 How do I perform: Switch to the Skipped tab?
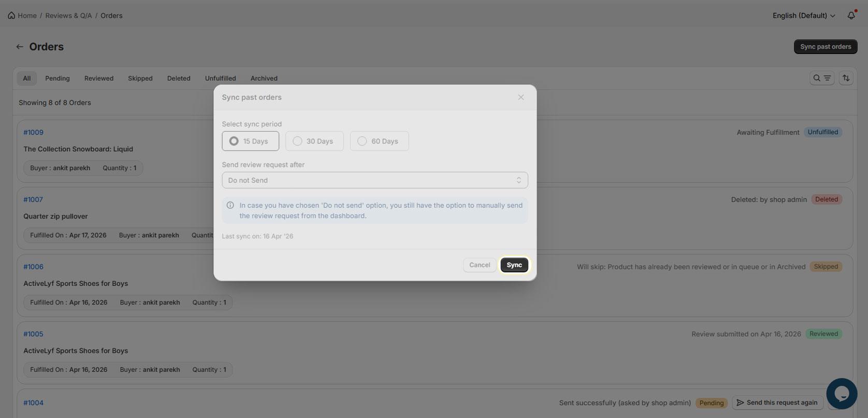(140, 78)
